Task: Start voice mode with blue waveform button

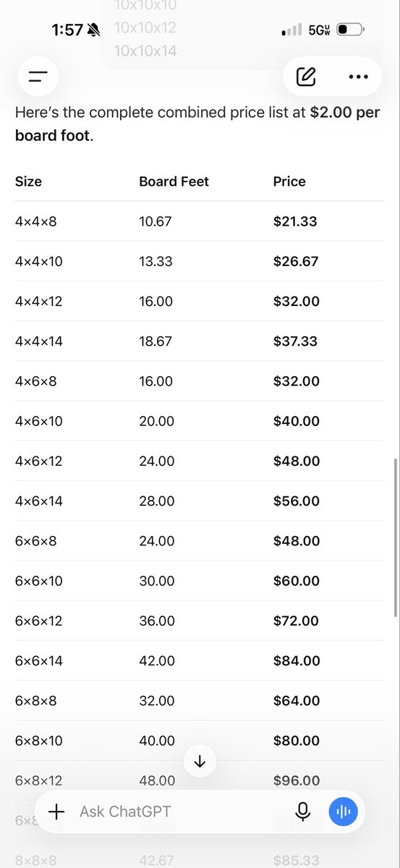Action: pyautogui.click(x=344, y=812)
